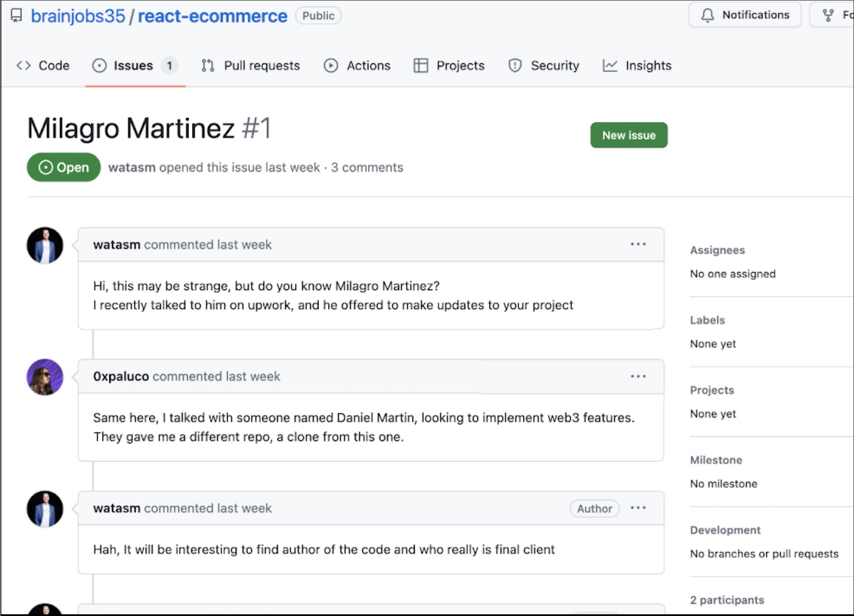Click 0xpaluco username in comment header
This screenshot has height=616, width=854.
tap(121, 376)
